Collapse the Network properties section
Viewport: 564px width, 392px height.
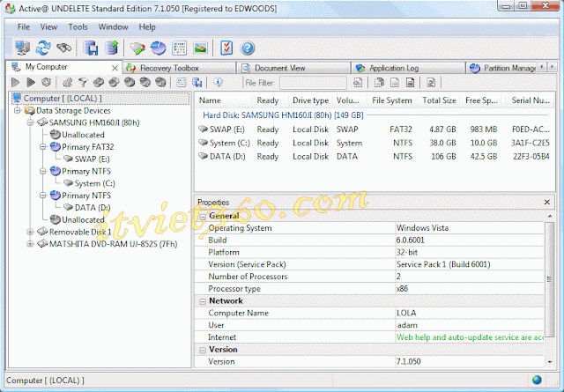tap(203, 301)
